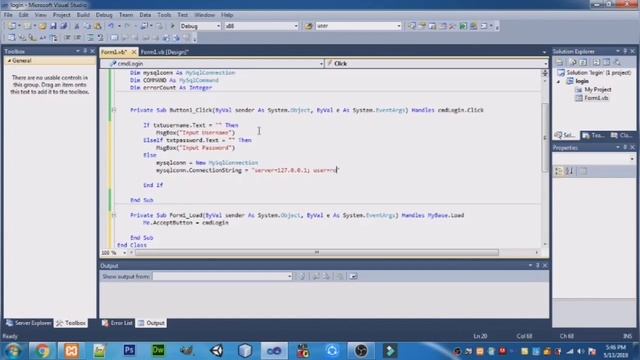Click the Toggle Word Wrap output icon
Viewport: 640px width, 360px height.
click(x=353, y=276)
